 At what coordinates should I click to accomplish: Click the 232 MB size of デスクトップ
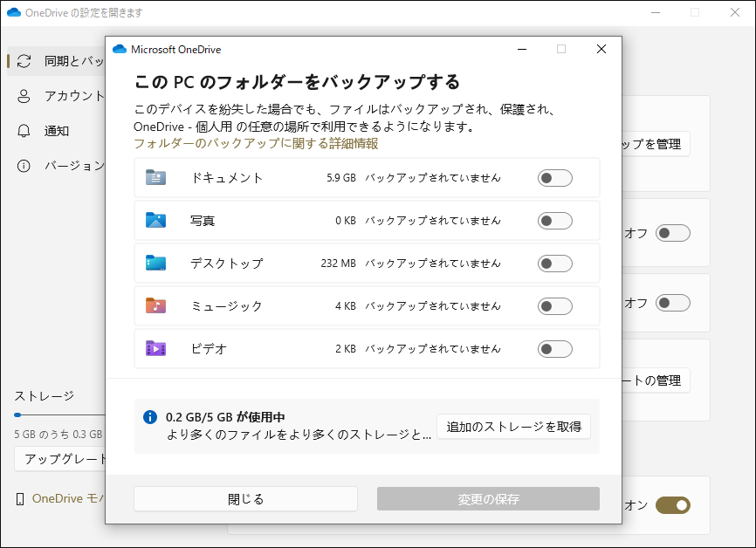339,264
